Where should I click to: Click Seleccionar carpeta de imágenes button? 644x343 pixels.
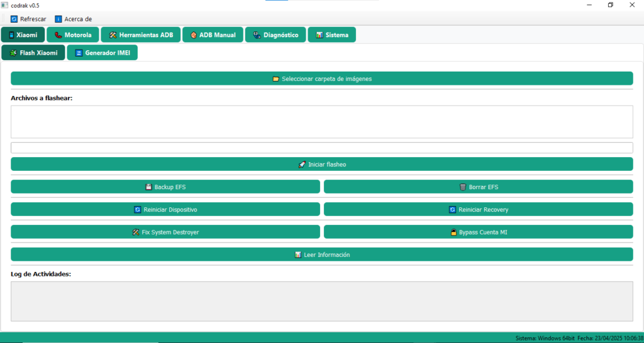click(x=322, y=79)
